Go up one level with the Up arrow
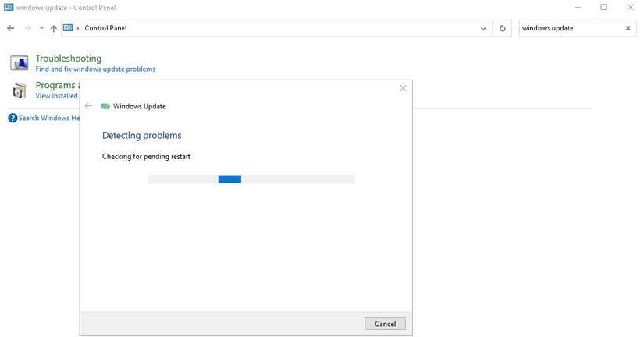The width and height of the screenshot is (644, 337). click(53, 28)
